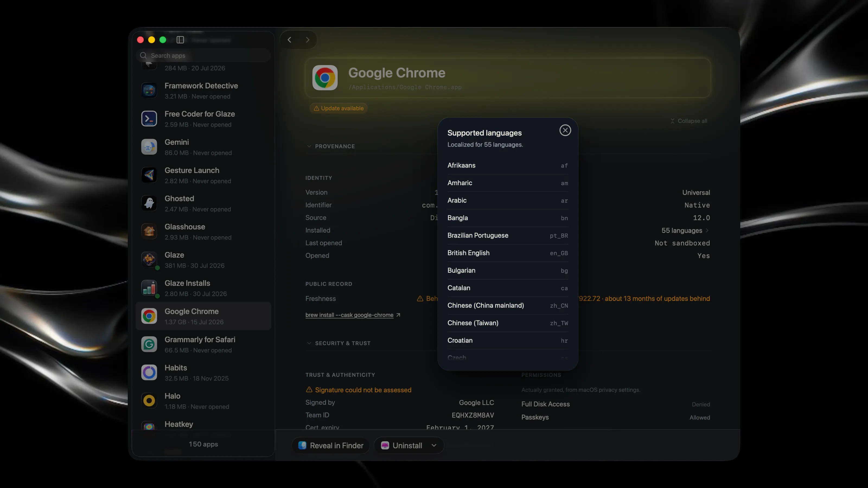Click the Habits app icon
This screenshot has width=868, height=488.
pyautogui.click(x=149, y=373)
